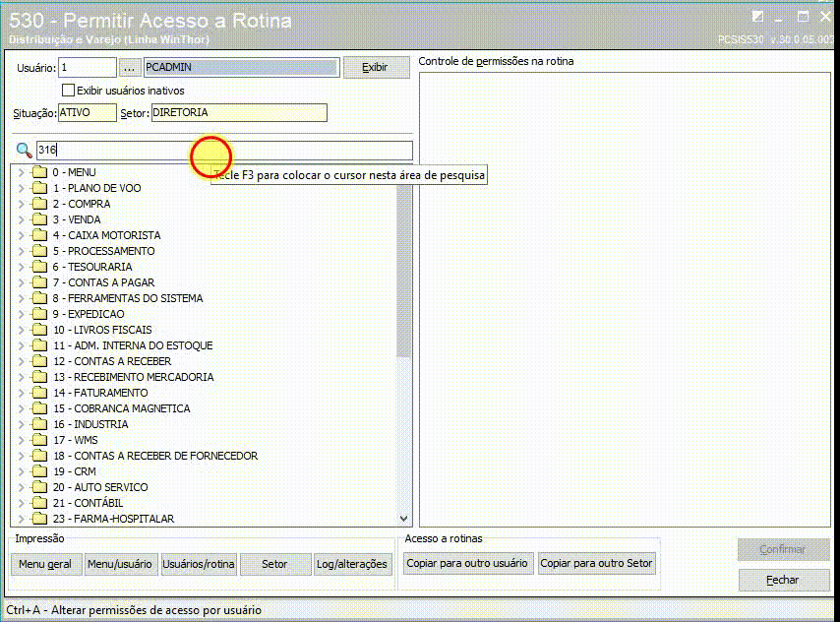Click the Usuário code input field
This screenshot has height=622, width=840.
88,68
